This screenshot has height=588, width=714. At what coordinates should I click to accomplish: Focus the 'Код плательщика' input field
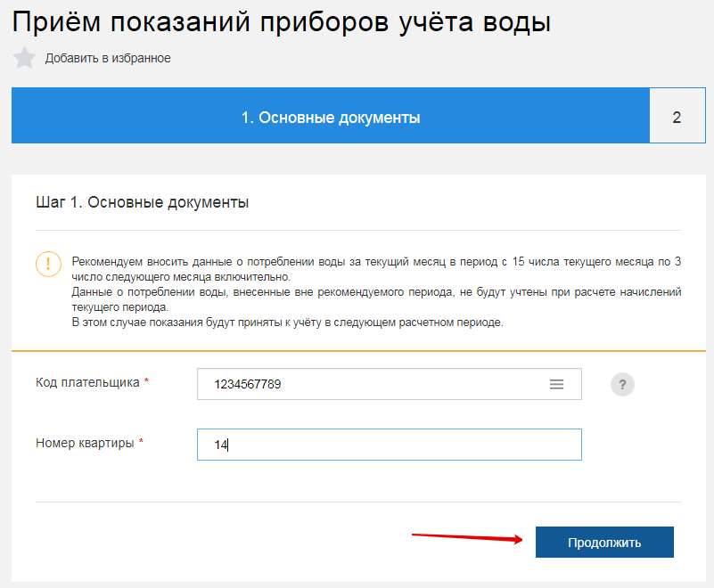[x=390, y=384]
